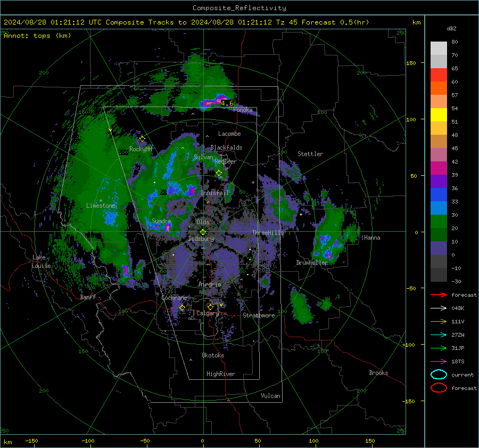Click the Airdrie city label
The image size is (479, 448).
(210, 284)
